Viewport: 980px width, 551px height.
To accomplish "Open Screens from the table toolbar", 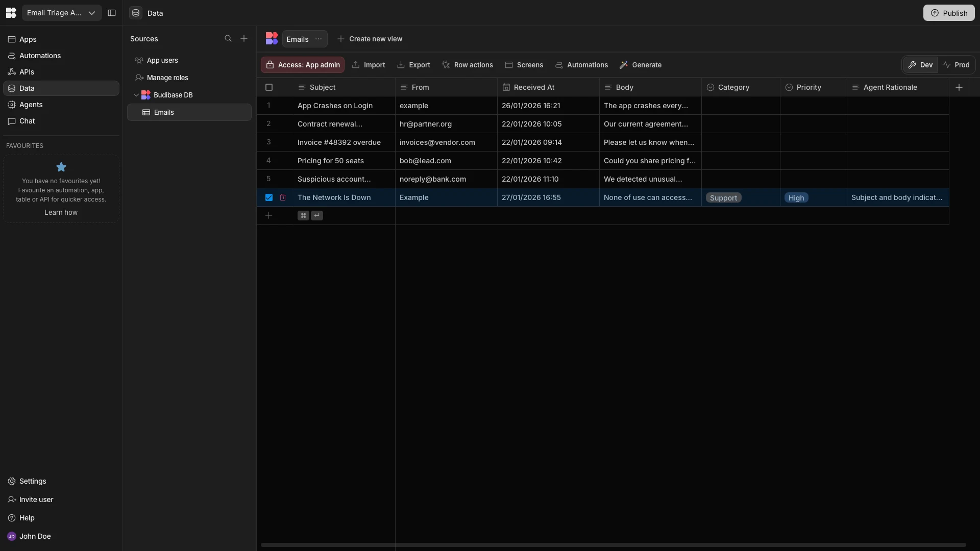I will pos(524,65).
